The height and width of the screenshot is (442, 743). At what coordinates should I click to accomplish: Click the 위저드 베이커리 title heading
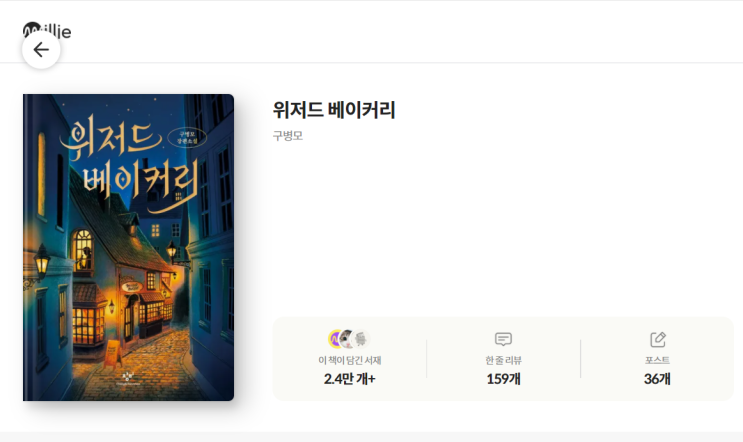pyautogui.click(x=334, y=110)
